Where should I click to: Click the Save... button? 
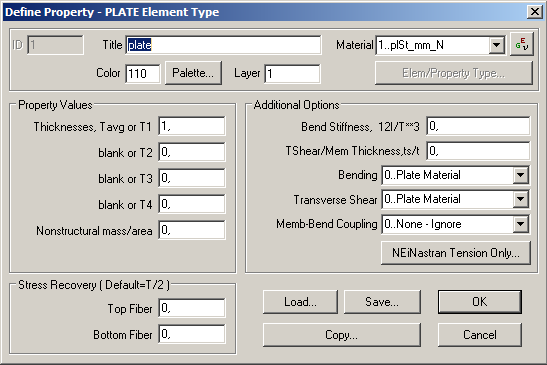pos(382,302)
